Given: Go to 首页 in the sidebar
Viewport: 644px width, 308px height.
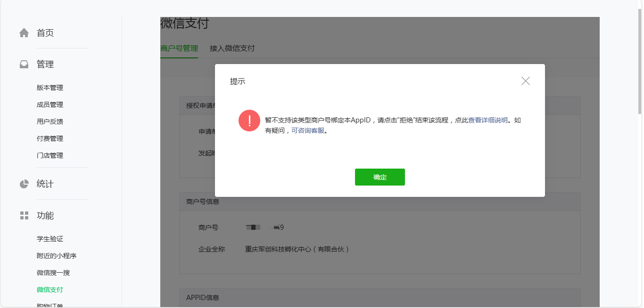Looking at the screenshot, I should 45,33.
